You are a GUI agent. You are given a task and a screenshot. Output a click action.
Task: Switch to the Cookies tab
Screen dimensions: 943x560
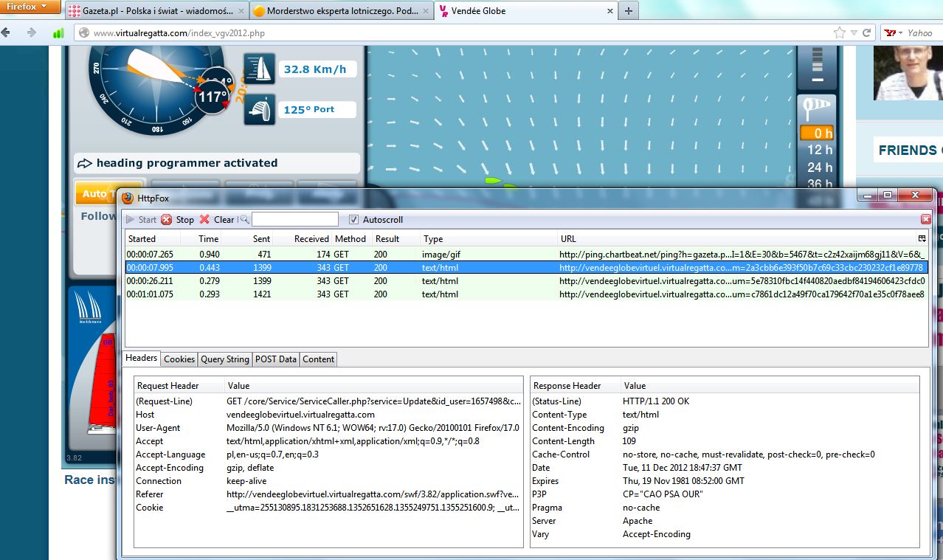pos(179,359)
